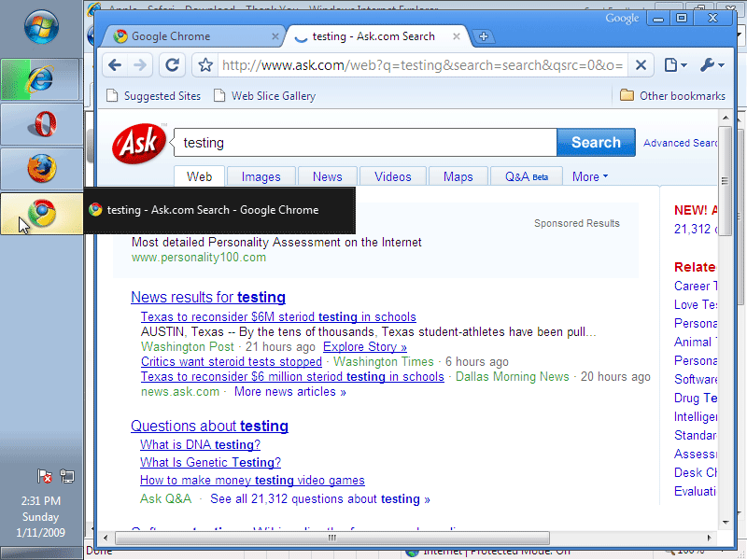Viewport: 747px width, 560px height.
Task: Open the Other bookmarks folder
Action: (672, 95)
